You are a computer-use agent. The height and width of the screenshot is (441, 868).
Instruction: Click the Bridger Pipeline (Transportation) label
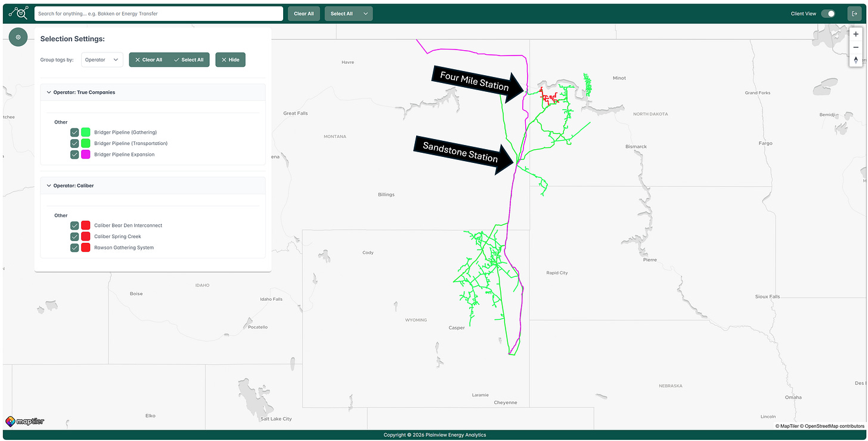point(131,143)
